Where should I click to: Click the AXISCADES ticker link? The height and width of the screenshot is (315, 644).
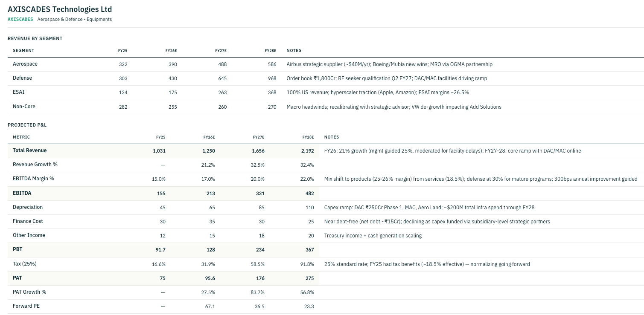tap(20, 19)
